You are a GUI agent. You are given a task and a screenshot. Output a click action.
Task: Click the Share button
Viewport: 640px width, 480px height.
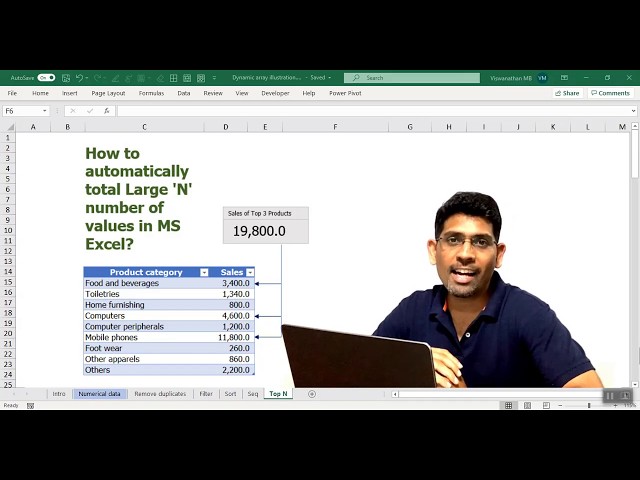click(x=567, y=93)
